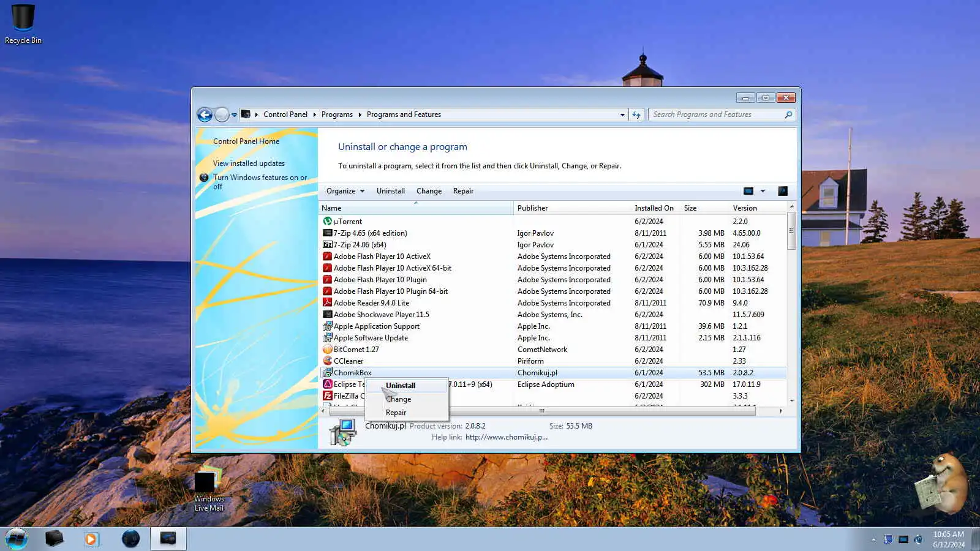Click the search magnifier icon

(788, 114)
